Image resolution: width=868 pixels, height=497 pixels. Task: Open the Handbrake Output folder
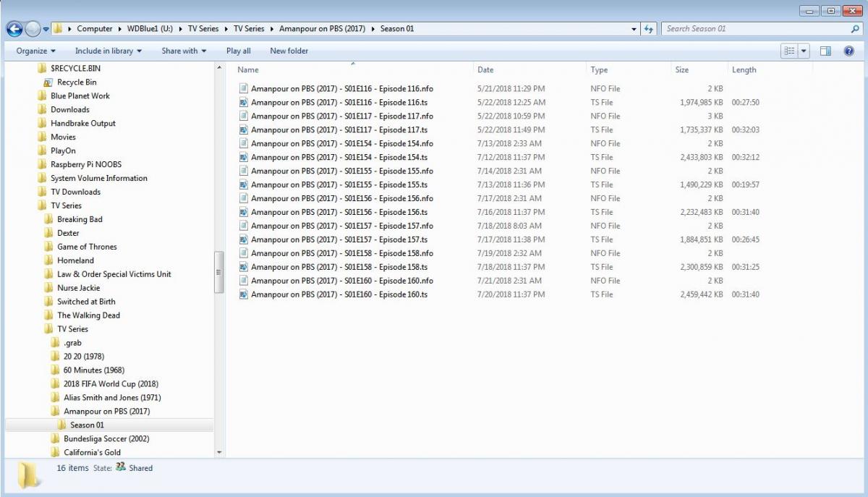pyautogui.click(x=83, y=123)
